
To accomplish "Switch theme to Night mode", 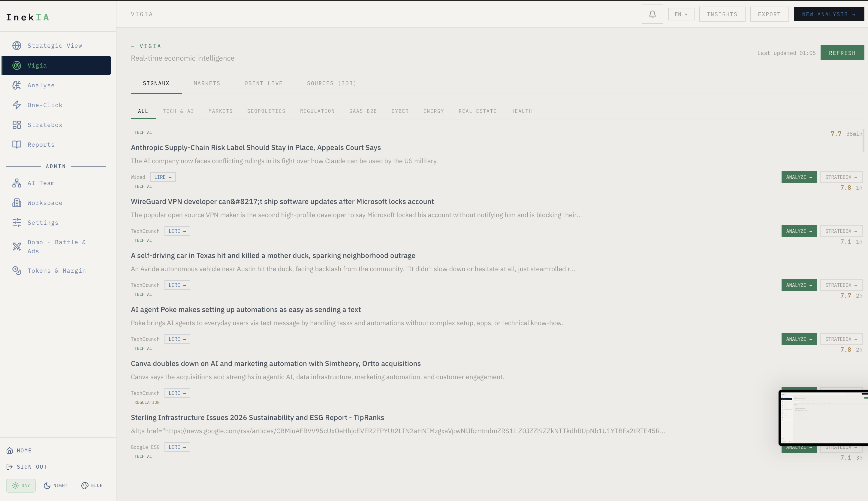I will pos(56,485).
